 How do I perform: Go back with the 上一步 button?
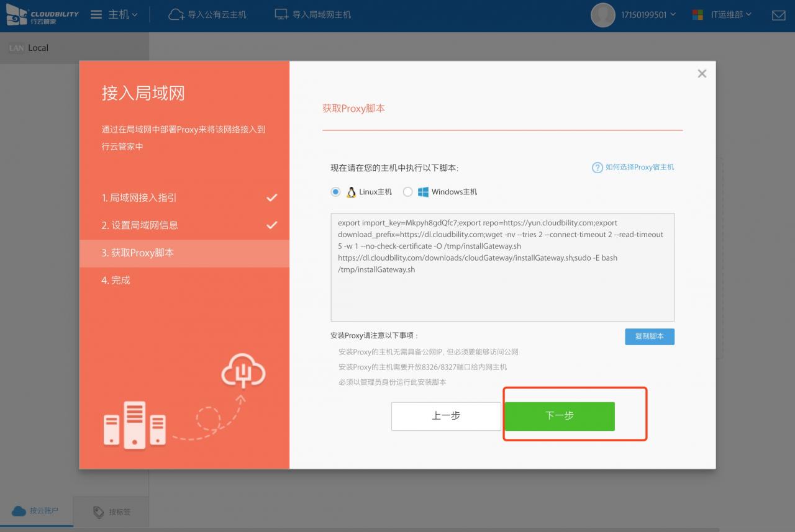(x=446, y=416)
